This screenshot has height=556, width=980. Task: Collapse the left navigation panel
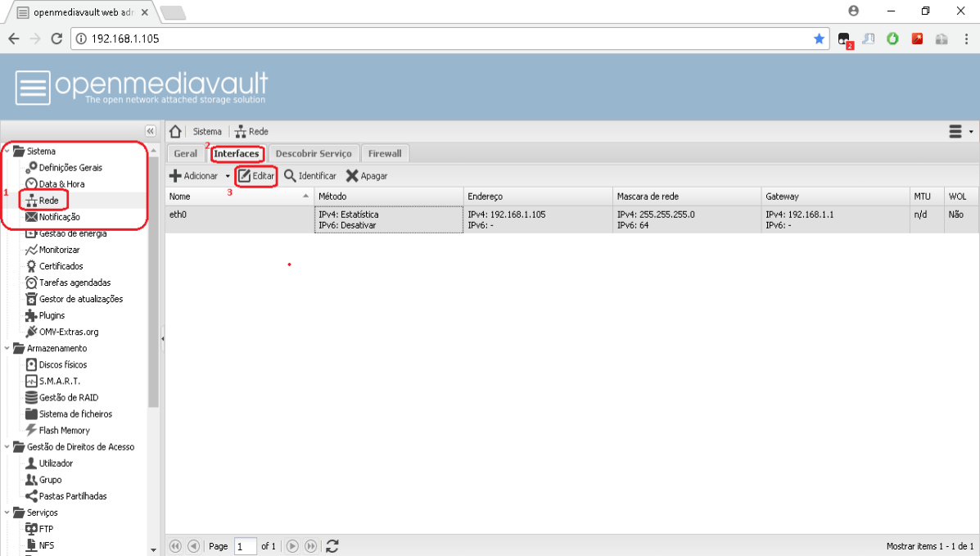pos(150,131)
